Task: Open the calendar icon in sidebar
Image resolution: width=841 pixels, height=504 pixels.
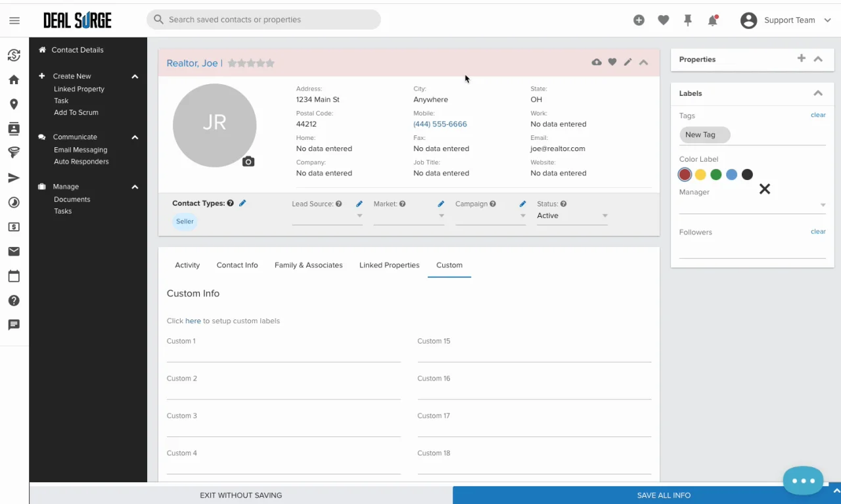Action: [14, 276]
